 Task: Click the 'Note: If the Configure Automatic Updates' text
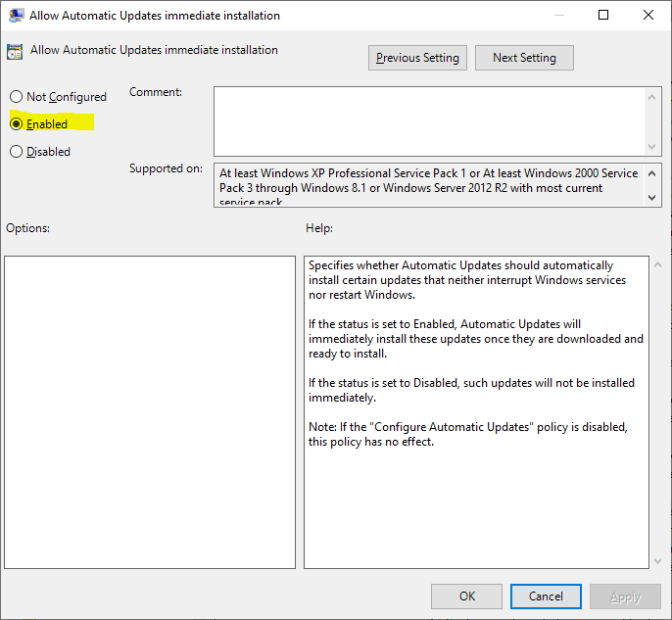click(468, 434)
